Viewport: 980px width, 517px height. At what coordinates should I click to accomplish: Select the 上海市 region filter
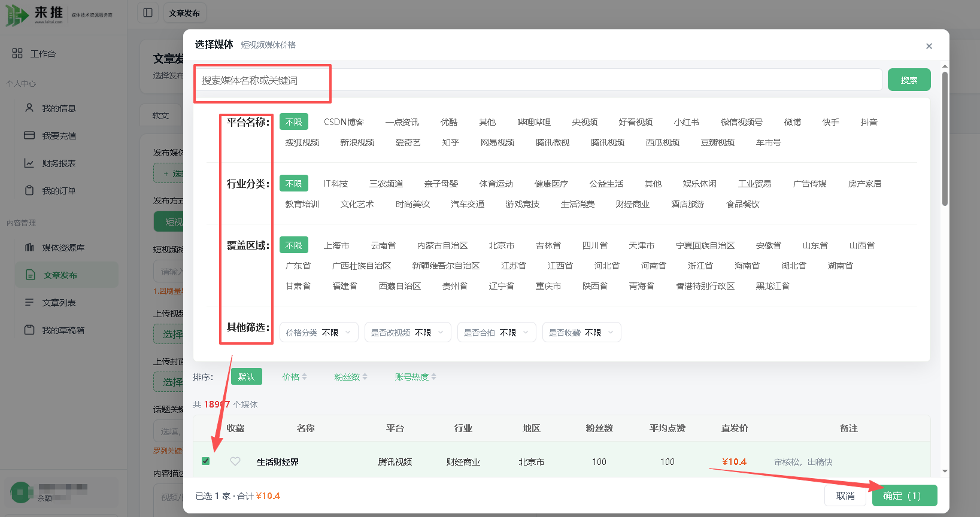[336, 245]
